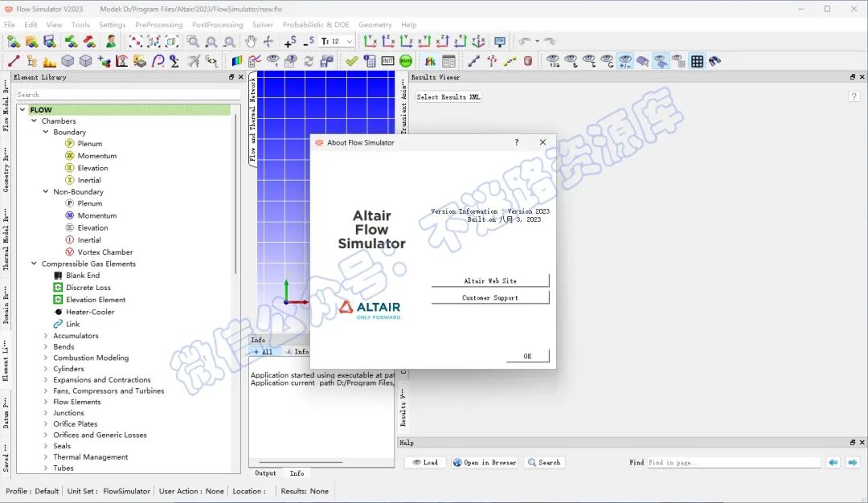This screenshot has width=868, height=503.
Task: Click the Altair Web Site button
Action: click(x=490, y=280)
